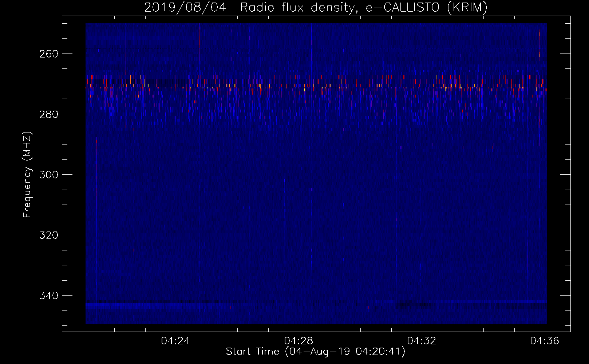
Task: Click the 300 frequency tick label
Action: (x=49, y=175)
